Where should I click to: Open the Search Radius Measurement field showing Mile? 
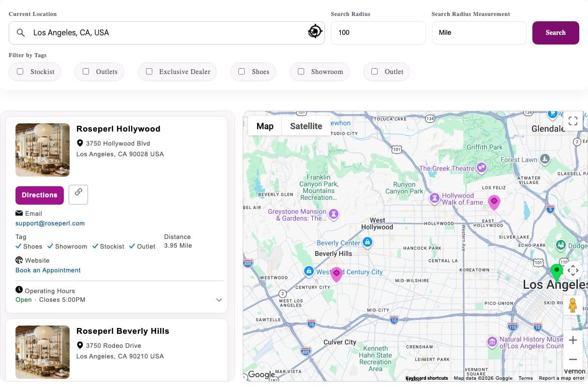[x=479, y=33]
